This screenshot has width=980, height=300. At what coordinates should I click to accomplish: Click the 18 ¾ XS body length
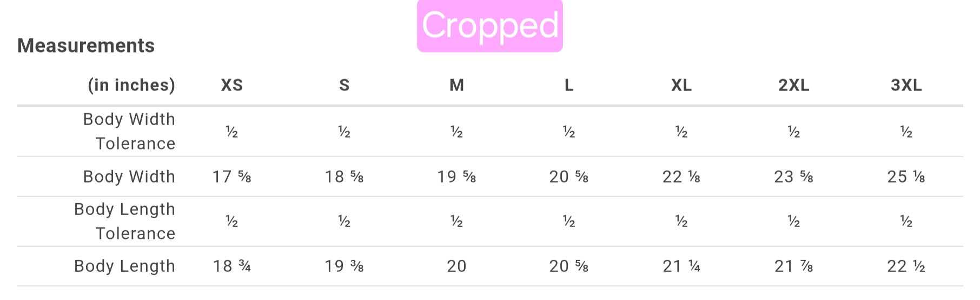point(231,266)
